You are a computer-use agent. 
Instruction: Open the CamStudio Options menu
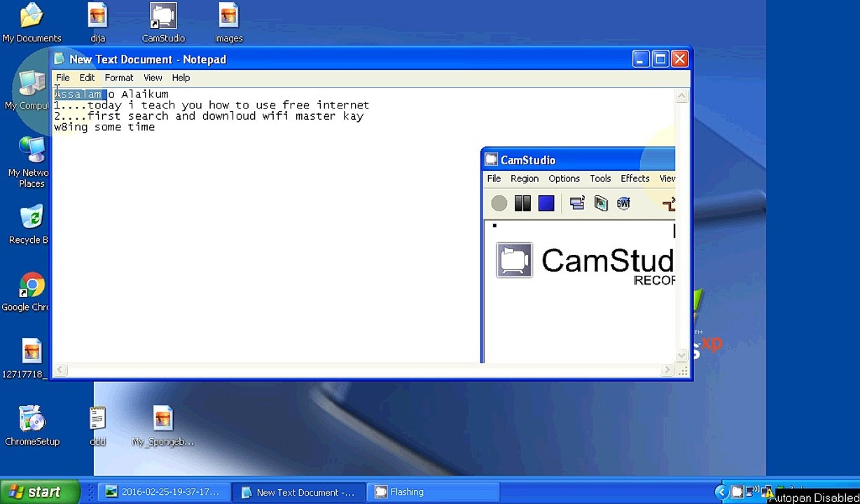564,178
